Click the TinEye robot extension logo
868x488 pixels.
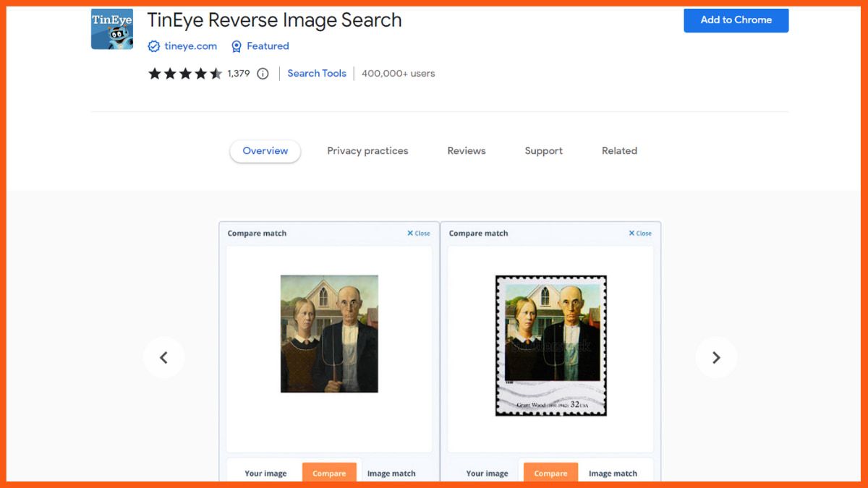(x=112, y=29)
